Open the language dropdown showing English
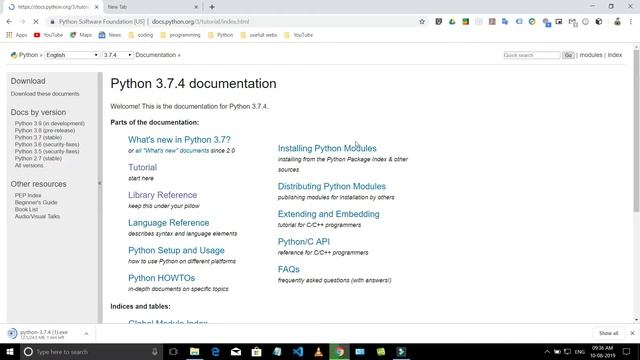The image size is (640, 360). click(72, 55)
